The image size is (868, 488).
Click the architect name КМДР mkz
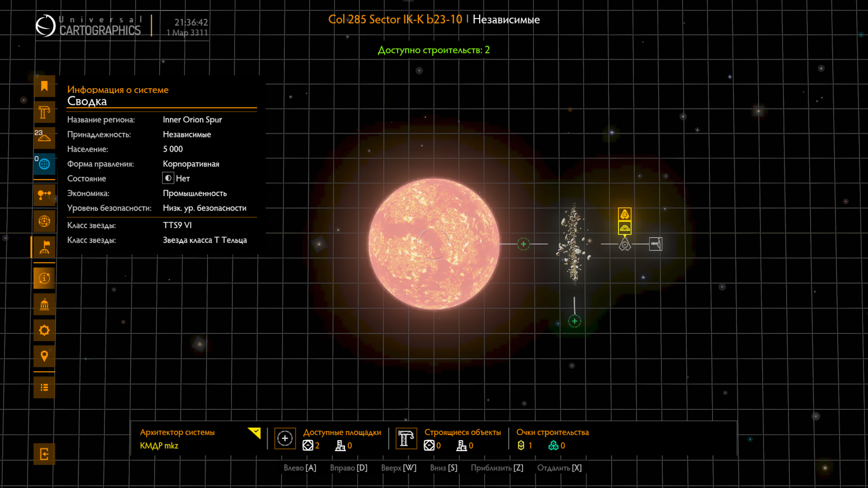tap(159, 446)
